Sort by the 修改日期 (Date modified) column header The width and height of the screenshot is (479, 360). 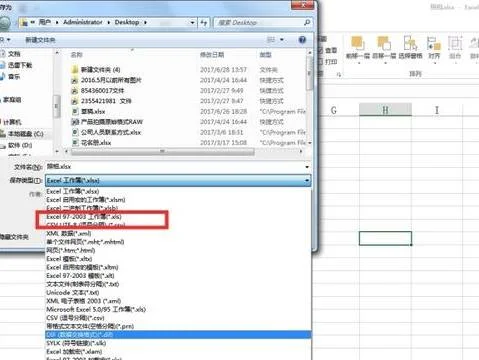[x=212, y=55]
